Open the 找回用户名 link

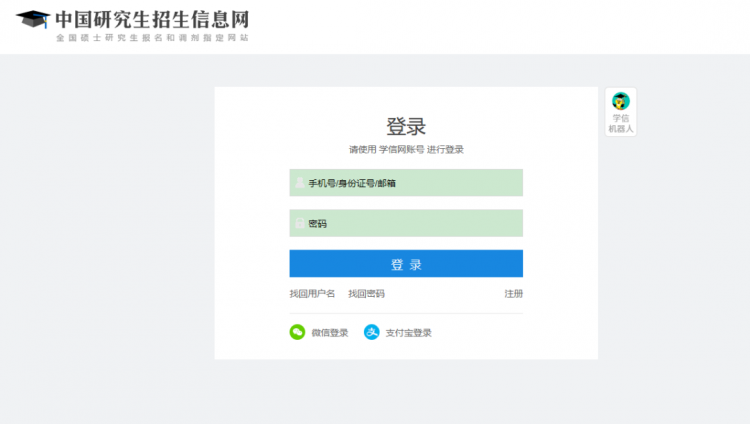pyautogui.click(x=312, y=294)
